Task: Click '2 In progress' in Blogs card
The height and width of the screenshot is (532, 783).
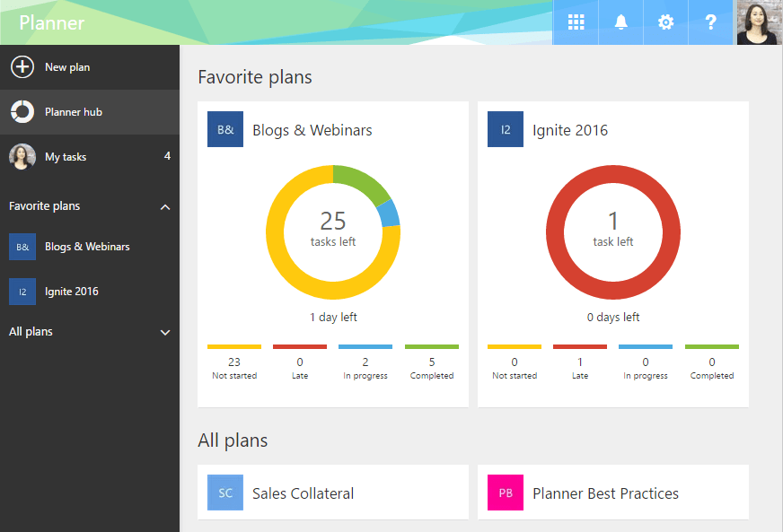Action: [x=365, y=369]
